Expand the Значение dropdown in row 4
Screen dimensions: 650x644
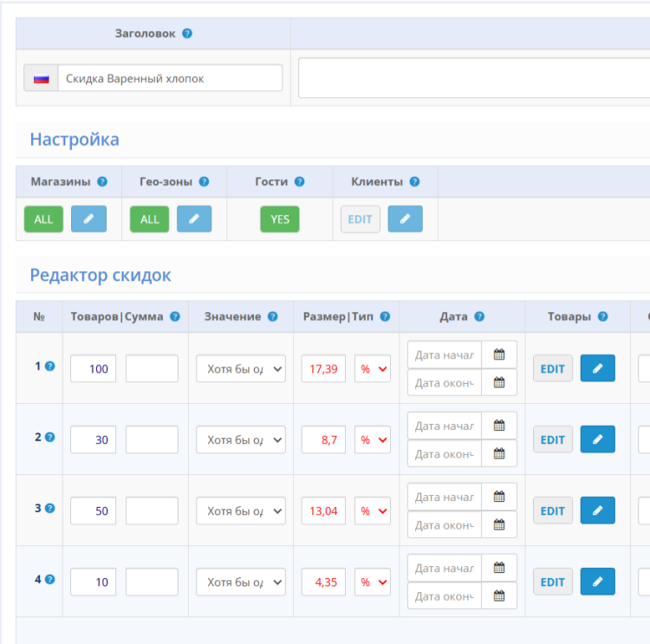240,582
